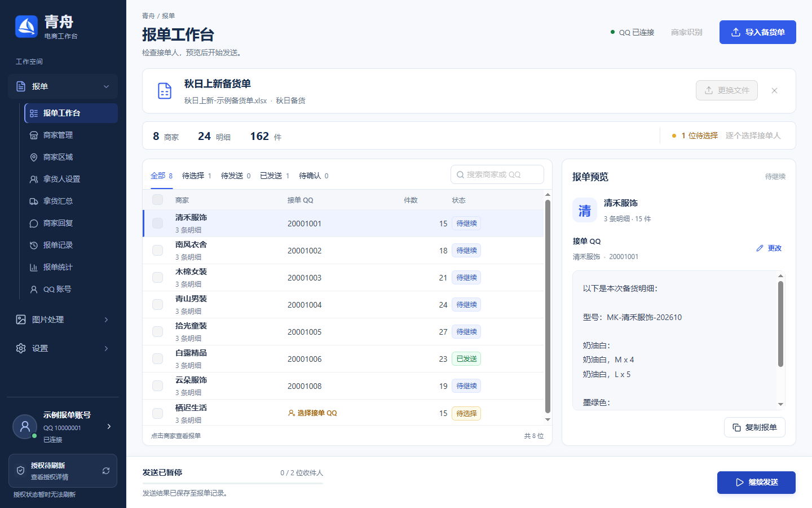Open 报单记录 history page
Viewport: 812px width, 508px height.
tap(71, 245)
